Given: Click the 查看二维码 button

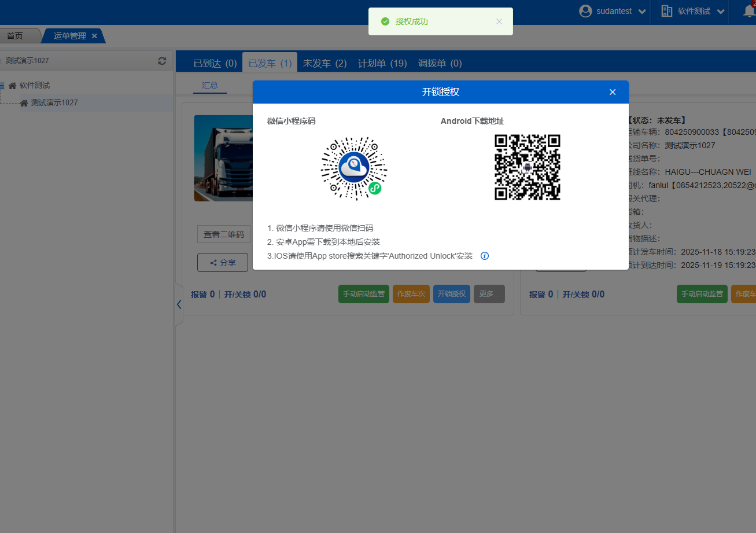Looking at the screenshot, I should pos(223,234).
